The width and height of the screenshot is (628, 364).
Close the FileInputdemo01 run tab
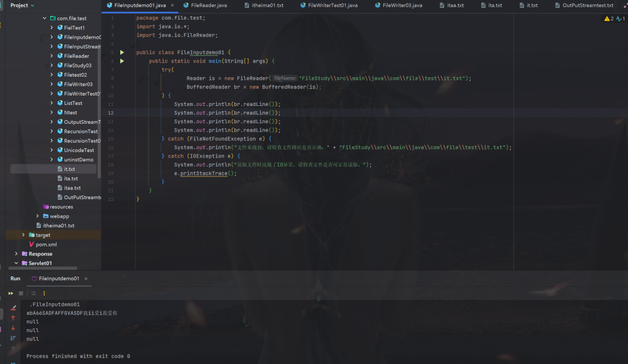pyautogui.click(x=87, y=278)
